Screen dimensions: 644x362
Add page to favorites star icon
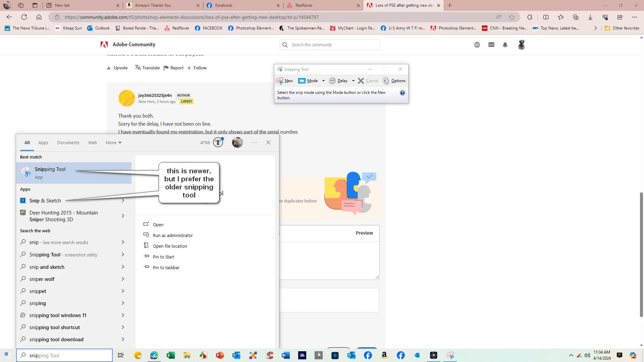(512, 17)
